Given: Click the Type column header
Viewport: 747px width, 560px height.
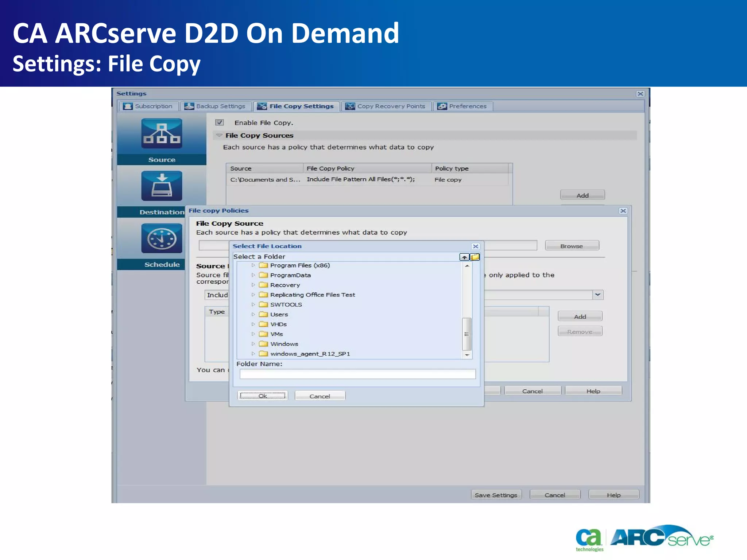Looking at the screenshot, I should click(217, 312).
